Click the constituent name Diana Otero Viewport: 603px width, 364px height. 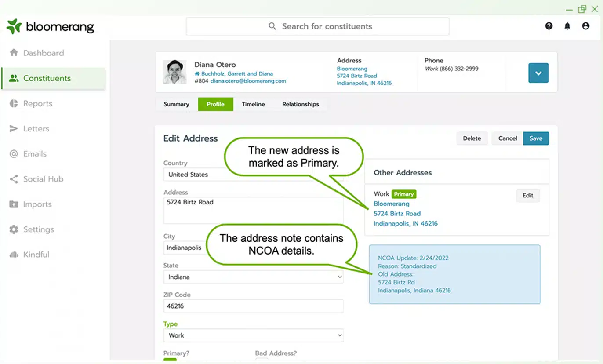pos(215,65)
